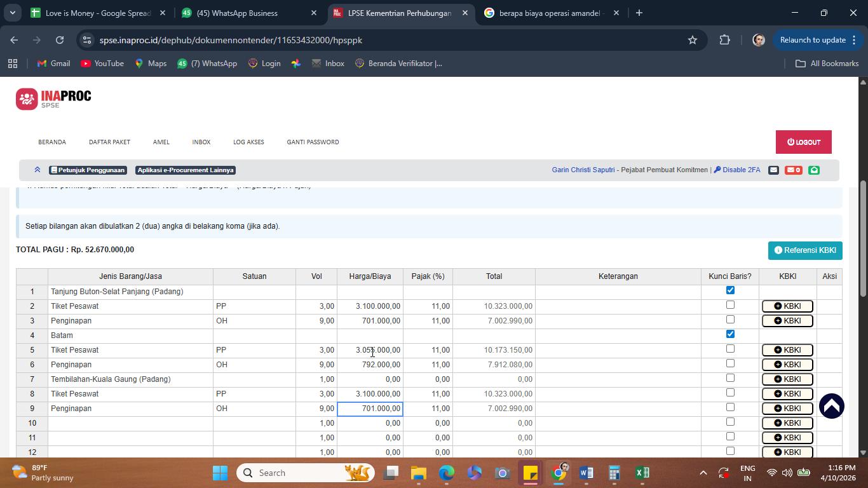Check Kunci Baris for row 2 Tiket Pesawat
This screenshot has height=488, width=868.
730,305
